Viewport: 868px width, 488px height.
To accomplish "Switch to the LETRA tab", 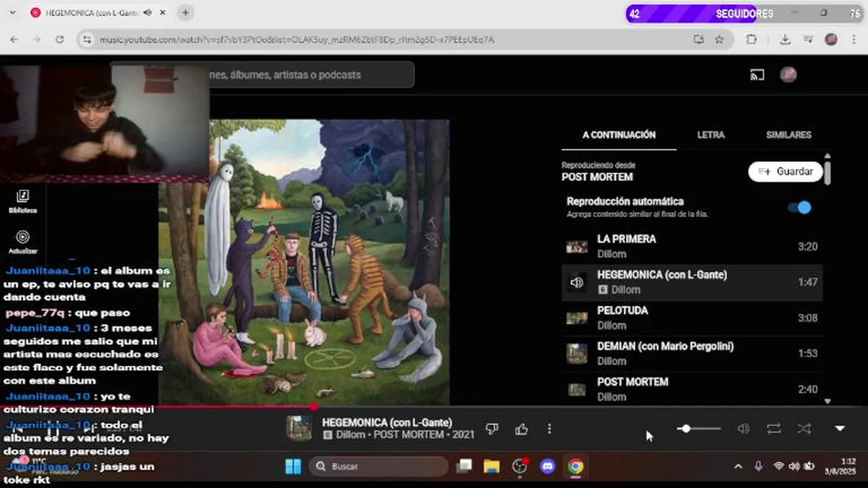I will click(711, 135).
